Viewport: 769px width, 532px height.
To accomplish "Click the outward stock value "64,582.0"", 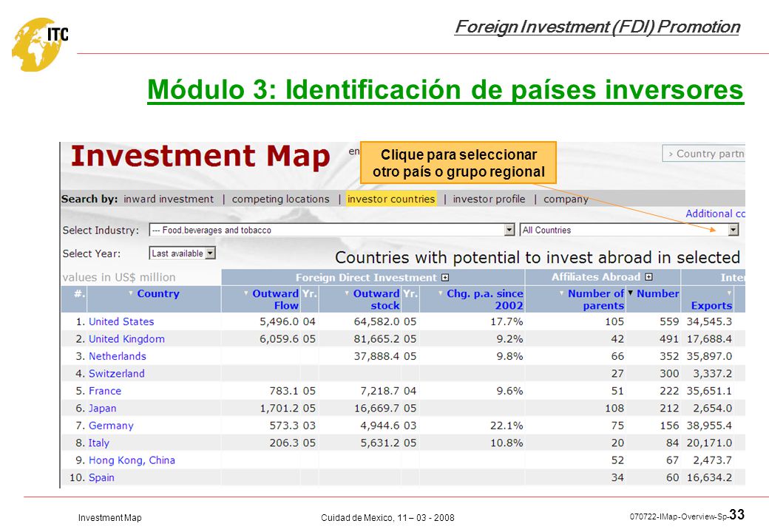I will pos(376,322).
